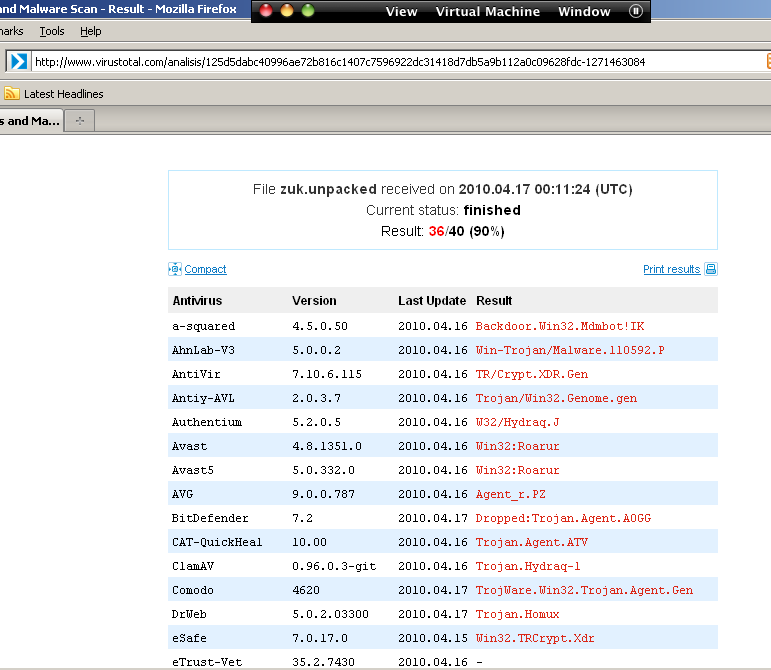Open the Window menu in the VM bar

pyautogui.click(x=584, y=11)
